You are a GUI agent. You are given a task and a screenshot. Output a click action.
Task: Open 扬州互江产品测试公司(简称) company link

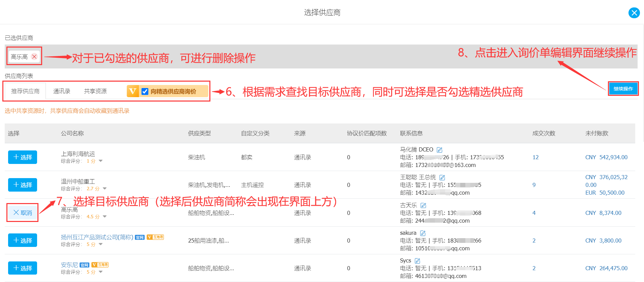(x=97, y=237)
